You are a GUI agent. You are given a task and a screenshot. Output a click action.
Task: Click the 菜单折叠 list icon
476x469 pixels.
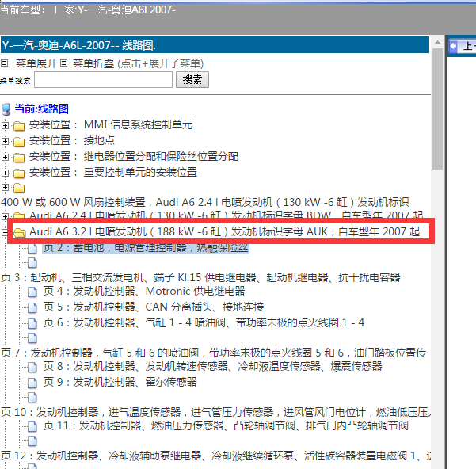63,63
